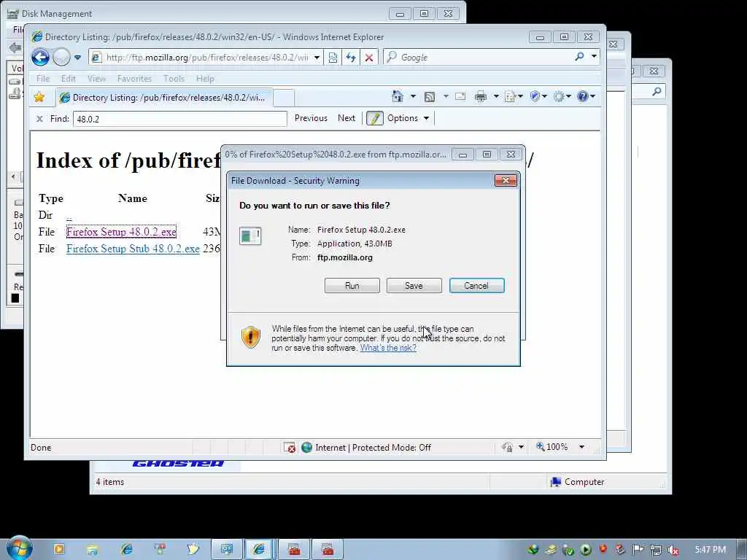Expand the Print dropdown arrow
The height and width of the screenshot is (560, 747).
tap(496, 97)
